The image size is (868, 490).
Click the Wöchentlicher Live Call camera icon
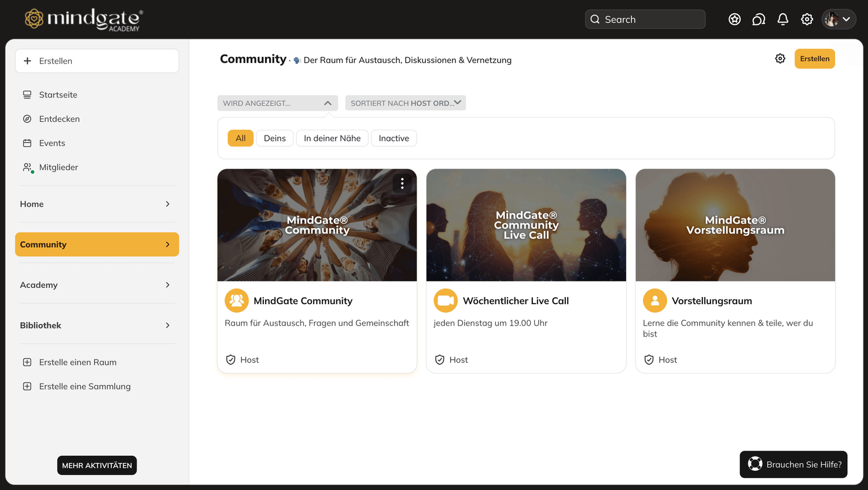pos(446,301)
